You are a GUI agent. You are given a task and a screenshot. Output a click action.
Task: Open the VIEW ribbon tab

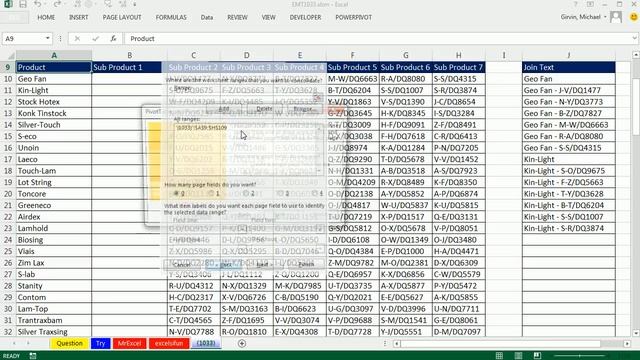click(x=268, y=17)
